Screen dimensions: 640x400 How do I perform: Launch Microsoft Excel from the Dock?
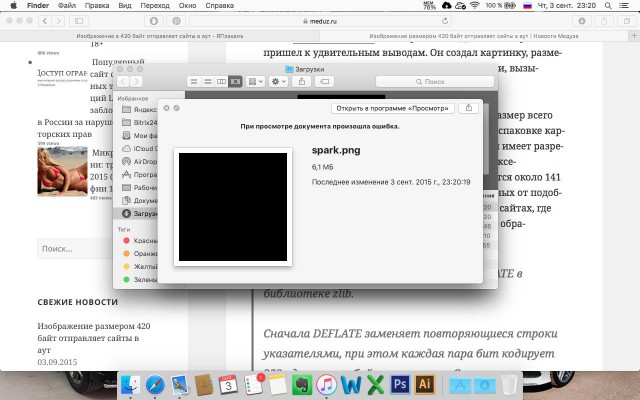pos(376,384)
